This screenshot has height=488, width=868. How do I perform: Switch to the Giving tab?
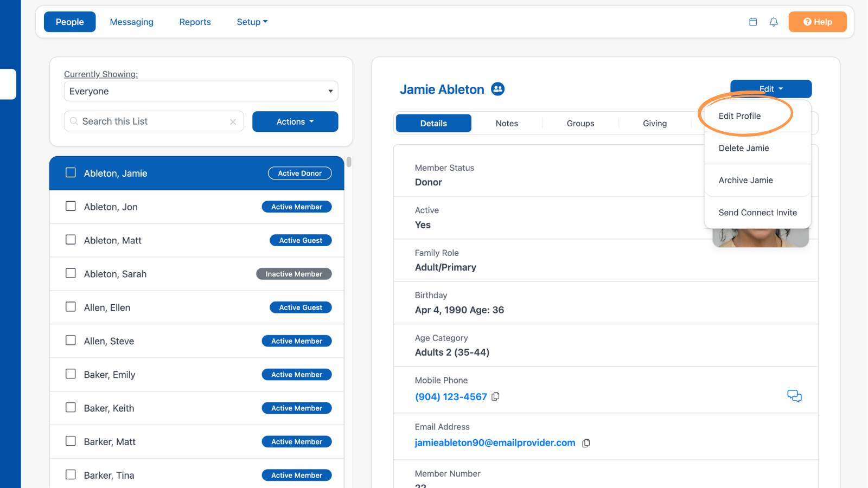pos(655,123)
